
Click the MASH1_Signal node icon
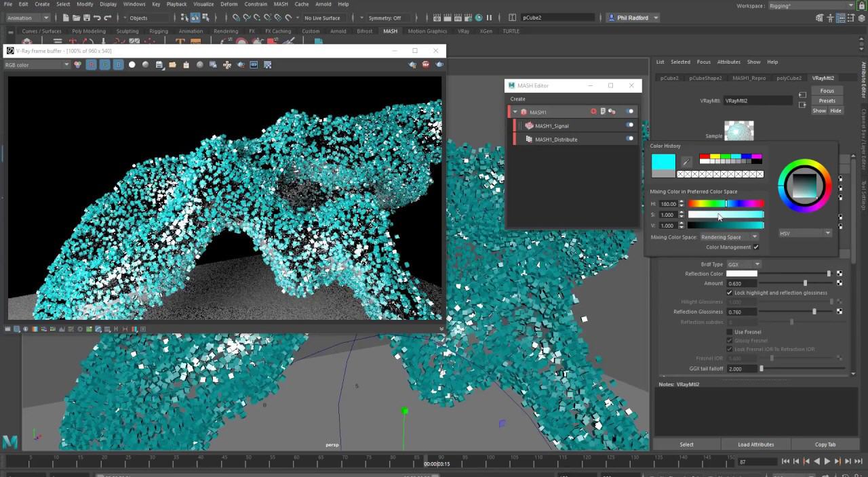click(529, 125)
